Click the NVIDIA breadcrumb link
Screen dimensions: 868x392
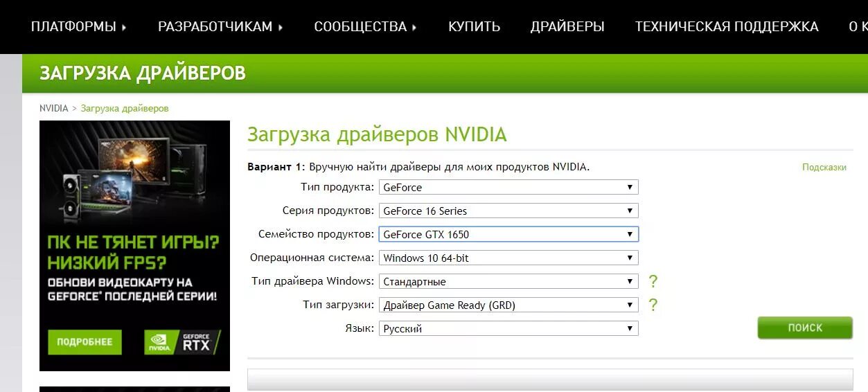click(54, 109)
